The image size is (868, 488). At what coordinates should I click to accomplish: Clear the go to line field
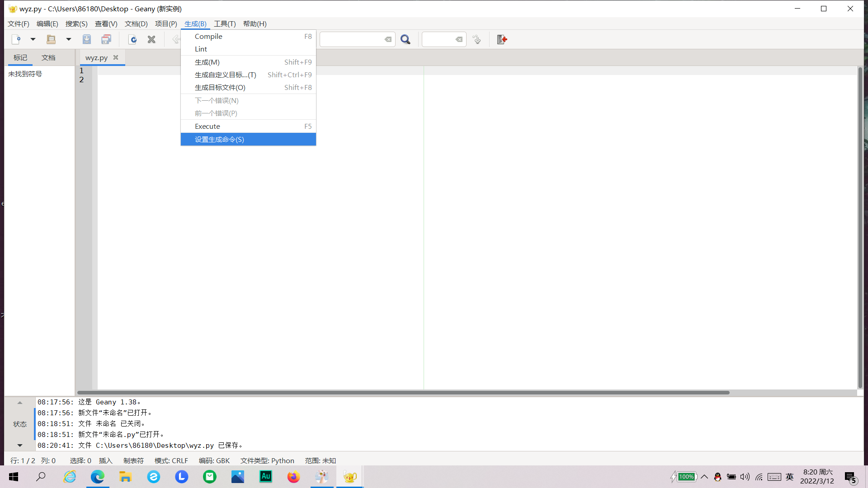coord(459,39)
